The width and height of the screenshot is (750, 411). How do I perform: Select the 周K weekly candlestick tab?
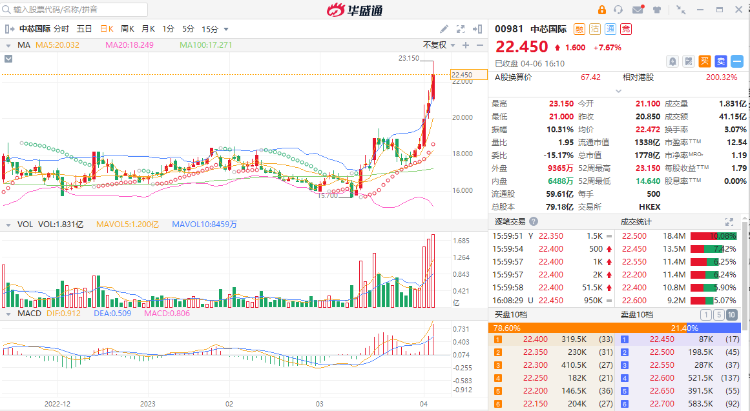[x=127, y=29]
